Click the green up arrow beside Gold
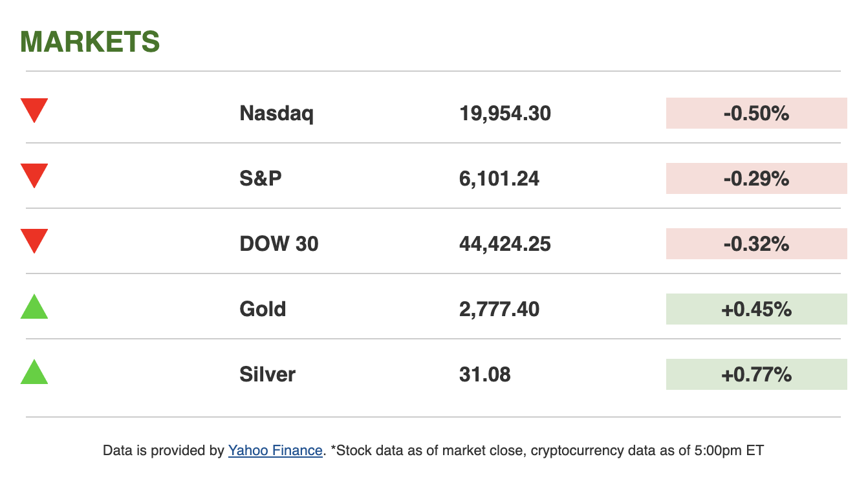 click(x=34, y=307)
